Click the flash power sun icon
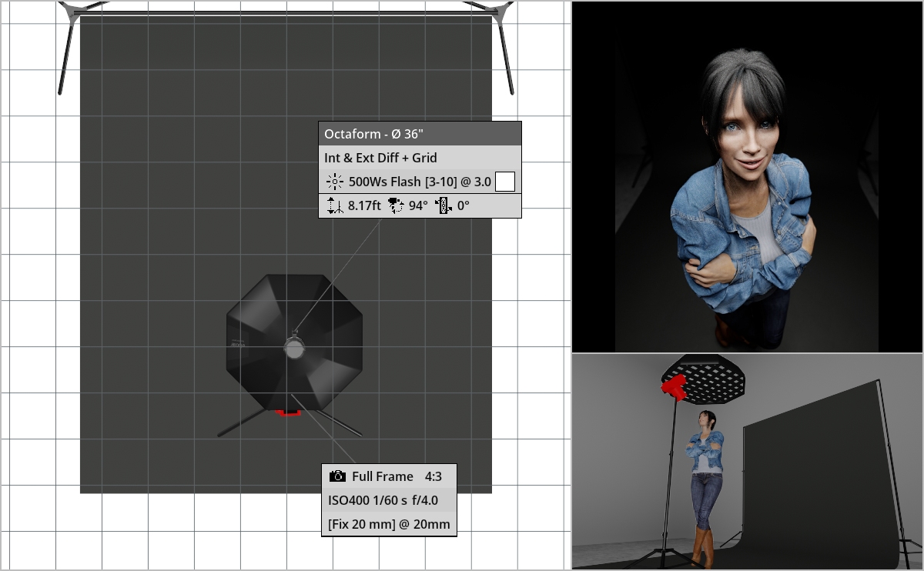Image resolution: width=924 pixels, height=571 pixels. [x=334, y=182]
